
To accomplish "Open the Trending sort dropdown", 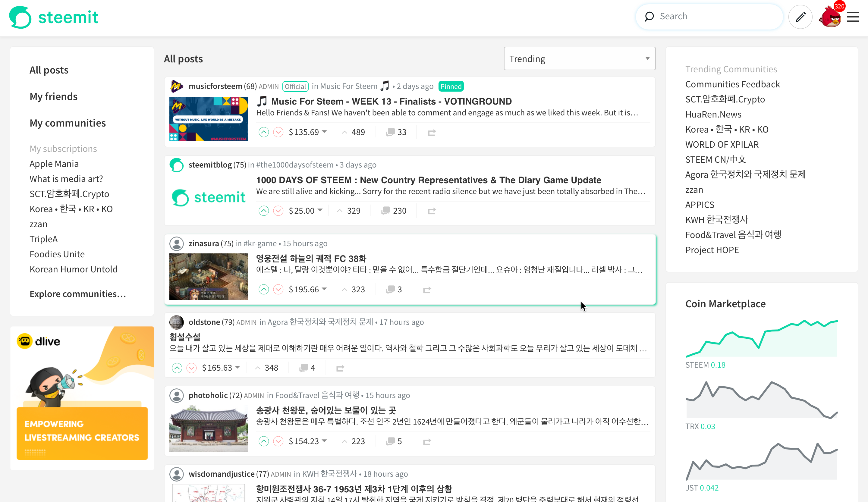I will coord(579,58).
